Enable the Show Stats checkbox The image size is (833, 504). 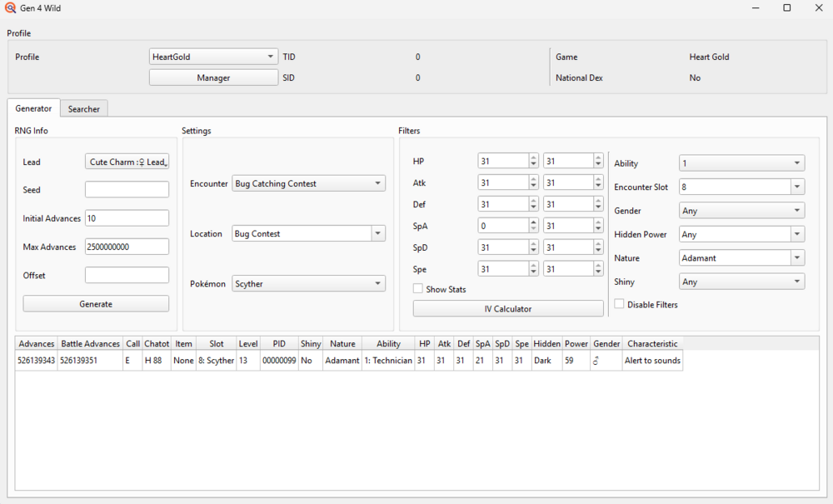(418, 289)
